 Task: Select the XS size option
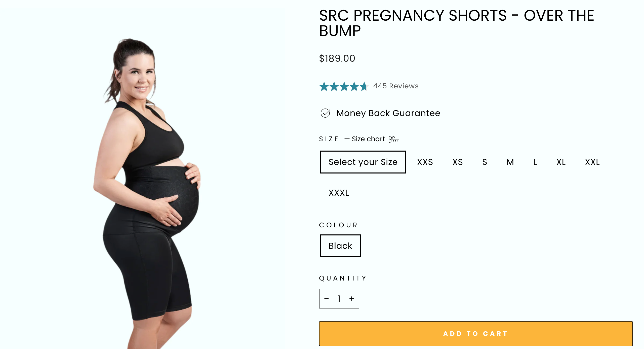[x=458, y=162]
